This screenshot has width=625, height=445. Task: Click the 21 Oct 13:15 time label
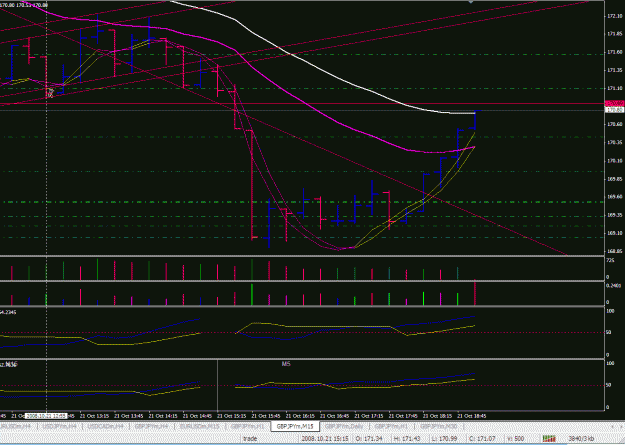click(94, 416)
